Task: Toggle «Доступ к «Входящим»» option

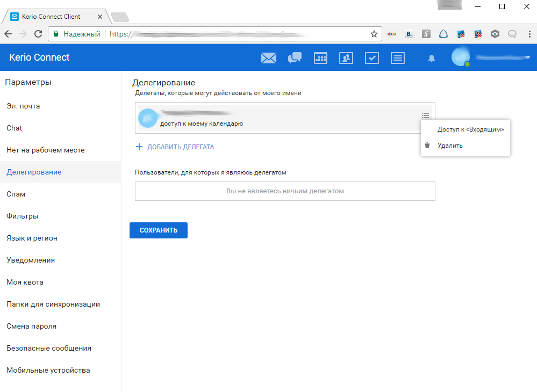Action: pyautogui.click(x=470, y=129)
